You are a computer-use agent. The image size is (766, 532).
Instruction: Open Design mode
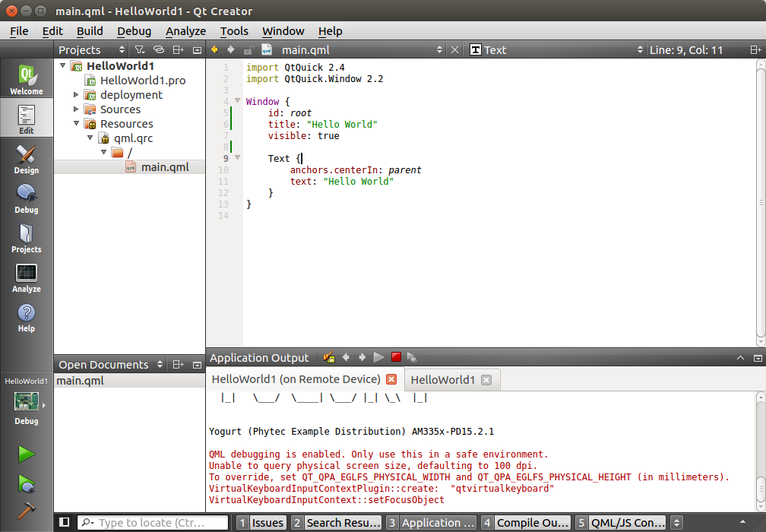(27, 159)
